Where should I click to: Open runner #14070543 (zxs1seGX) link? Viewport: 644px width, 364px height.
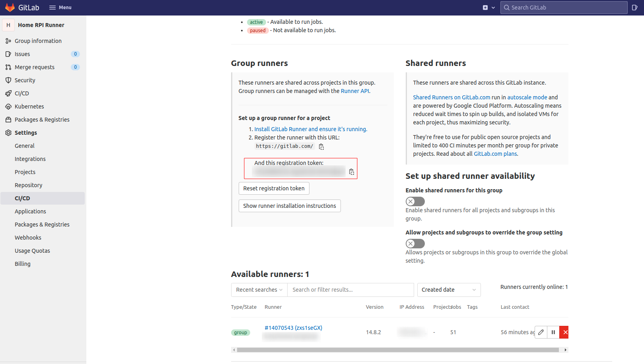point(294,328)
